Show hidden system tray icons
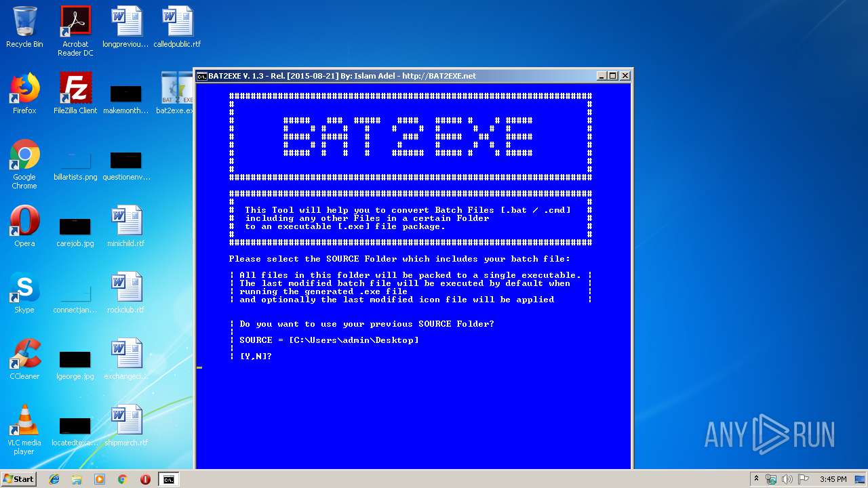 click(x=756, y=479)
